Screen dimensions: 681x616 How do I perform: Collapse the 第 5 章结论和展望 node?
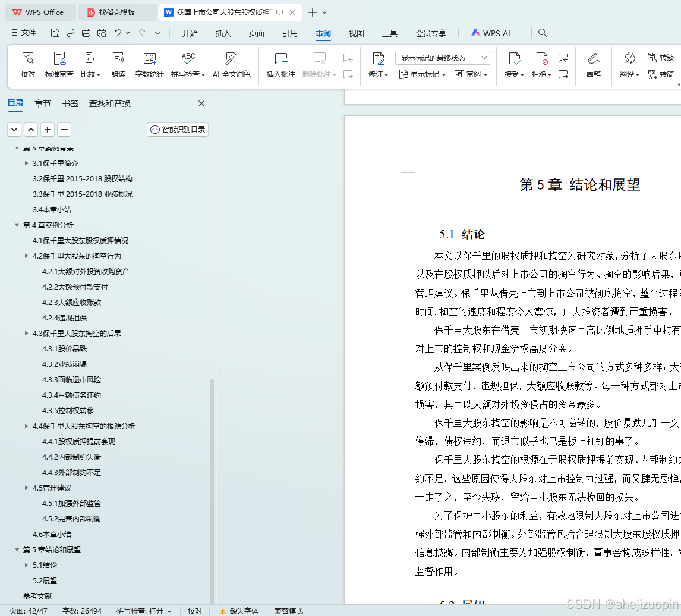[x=17, y=549]
